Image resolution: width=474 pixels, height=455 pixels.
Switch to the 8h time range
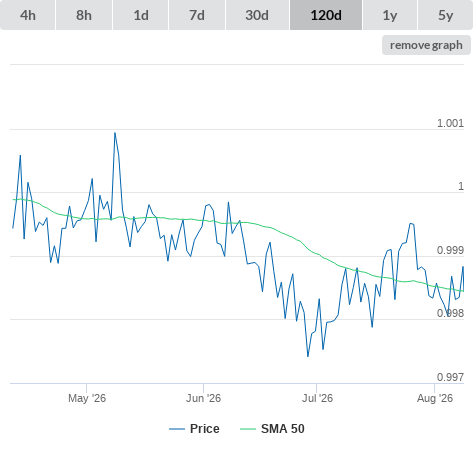[x=84, y=15]
